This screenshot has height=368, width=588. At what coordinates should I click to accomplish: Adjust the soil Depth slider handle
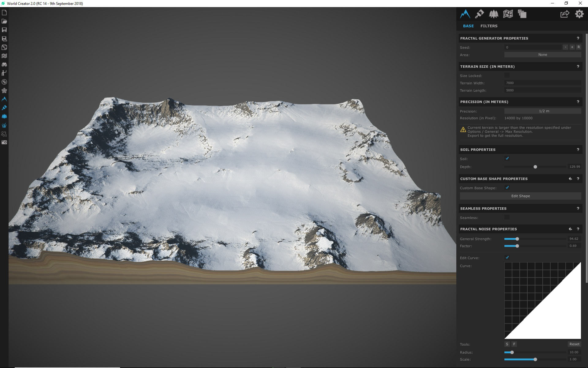[x=535, y=167]
